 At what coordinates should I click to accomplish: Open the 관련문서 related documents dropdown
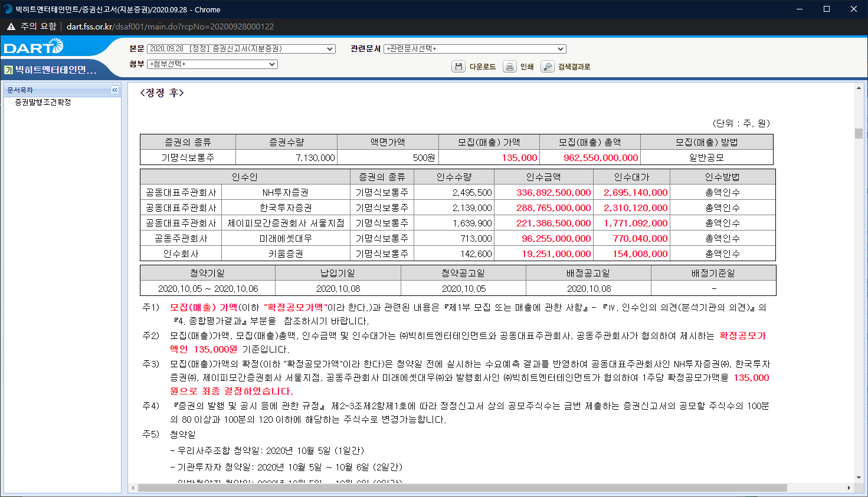pyautogui.click(x=475, y=49)
